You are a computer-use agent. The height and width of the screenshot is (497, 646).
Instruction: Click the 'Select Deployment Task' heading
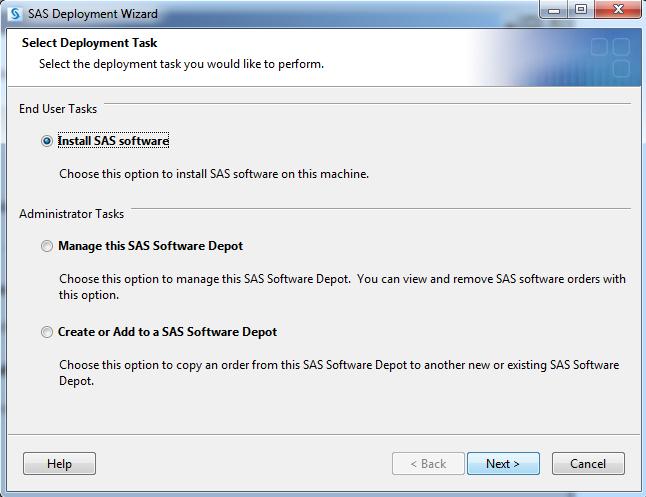pyautogui.click(x=89, y=43)
